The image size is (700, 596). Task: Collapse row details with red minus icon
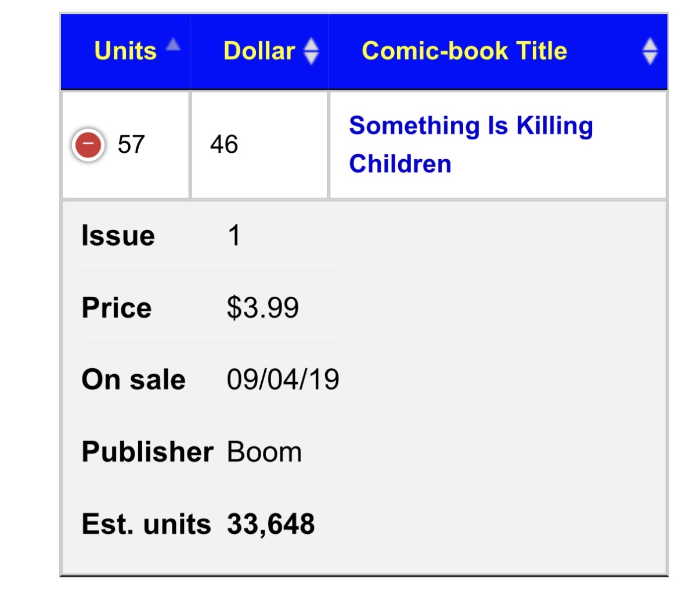[x=88, y=144]
